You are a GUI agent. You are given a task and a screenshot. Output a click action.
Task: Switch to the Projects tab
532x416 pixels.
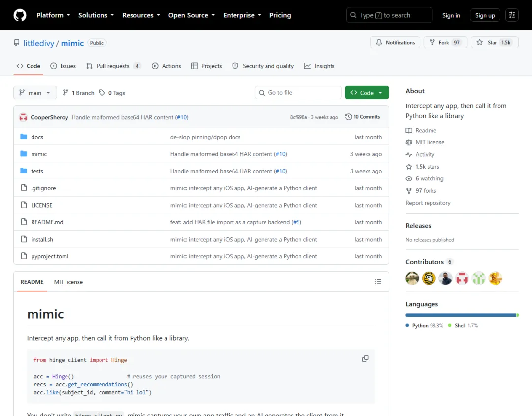pyautogui.click(x=206, y=66)
